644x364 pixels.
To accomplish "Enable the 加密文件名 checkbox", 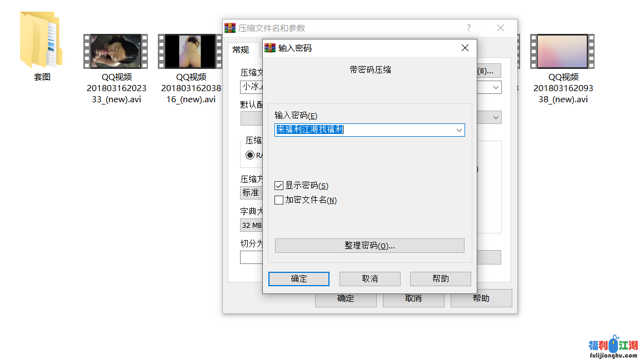I will 279,200.
